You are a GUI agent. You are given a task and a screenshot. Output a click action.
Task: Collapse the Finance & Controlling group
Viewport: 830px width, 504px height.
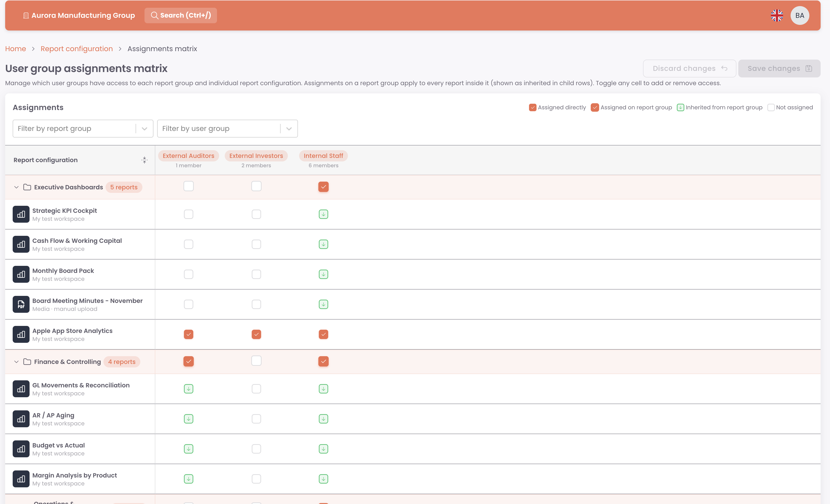(16, 362)
